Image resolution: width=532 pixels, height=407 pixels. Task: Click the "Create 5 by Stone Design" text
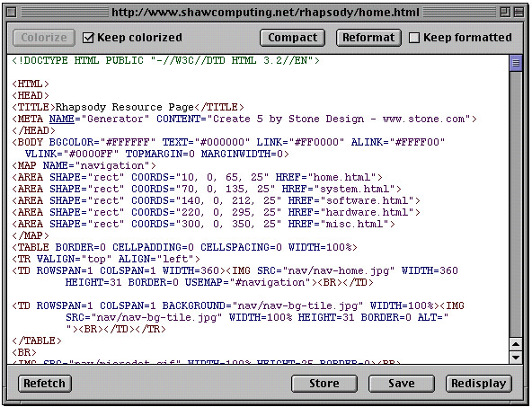click(288, 119)
